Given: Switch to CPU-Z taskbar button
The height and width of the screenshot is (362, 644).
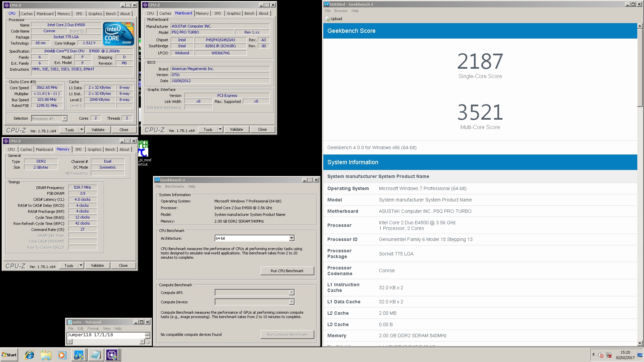Looking at the screenshot, I should [x=112, y=355].
